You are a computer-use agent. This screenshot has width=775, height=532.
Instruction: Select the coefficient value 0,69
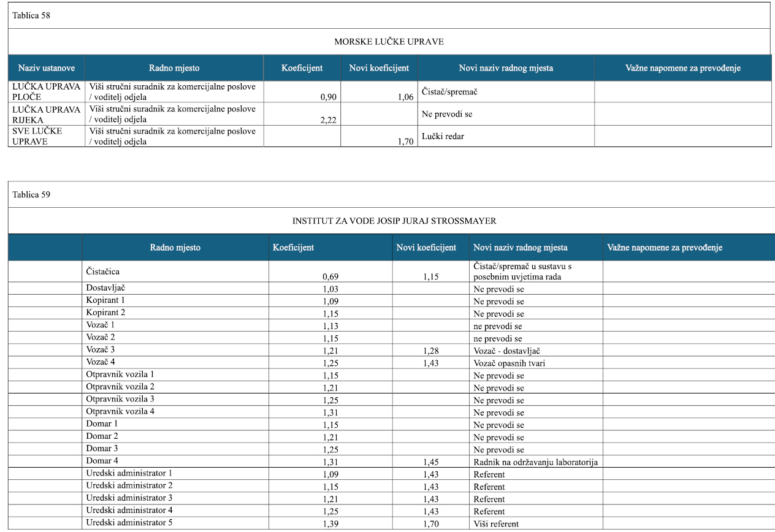pos(330,276)
